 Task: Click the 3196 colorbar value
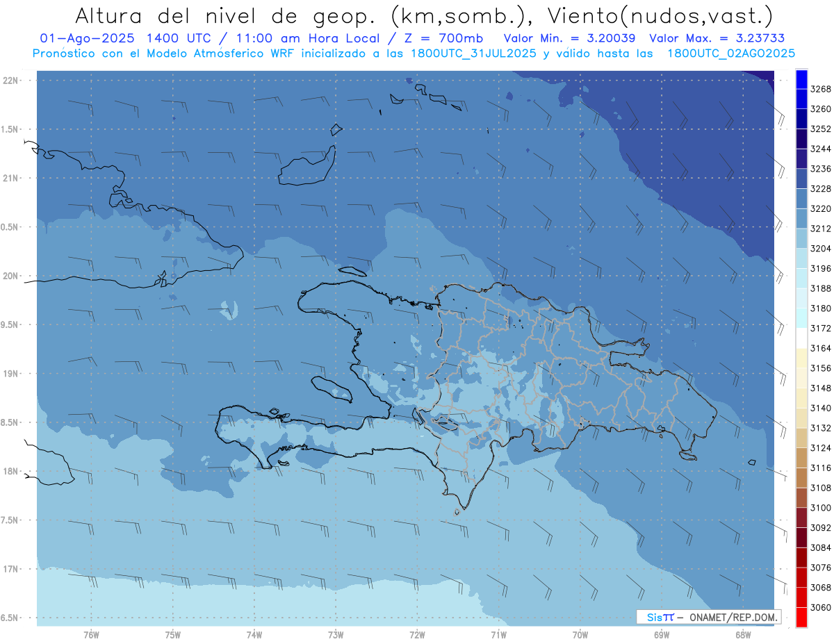coord(821,268)
